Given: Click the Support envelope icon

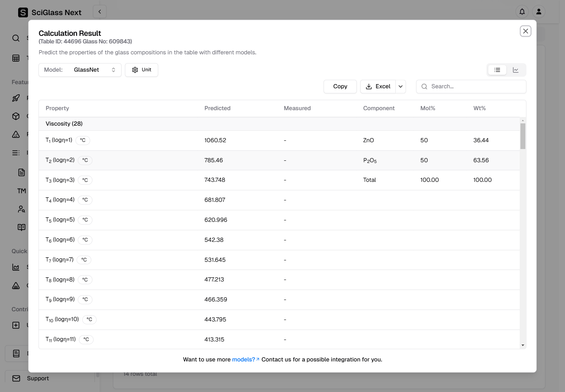Looking at the screenshot, I should pyautogui.click(x=16, y=378).
